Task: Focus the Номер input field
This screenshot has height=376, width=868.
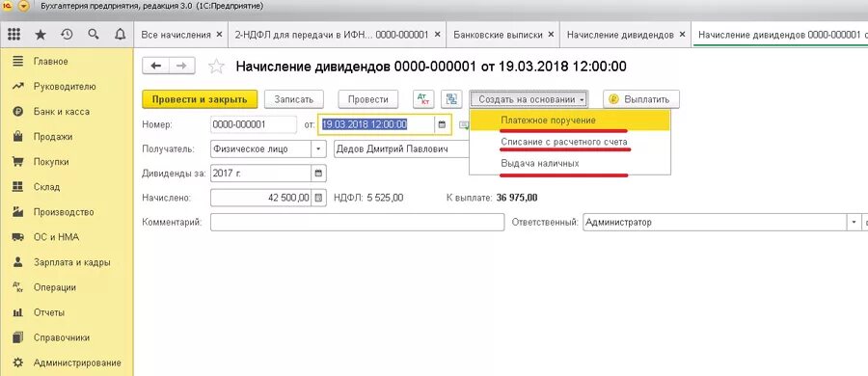Action: (254, 124)
